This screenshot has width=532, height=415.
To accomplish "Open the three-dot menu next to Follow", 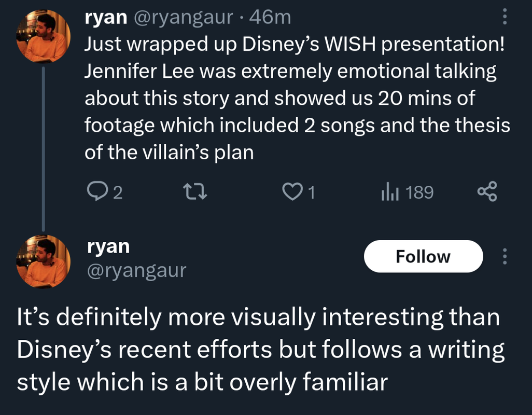I will [x=505, y=256].
